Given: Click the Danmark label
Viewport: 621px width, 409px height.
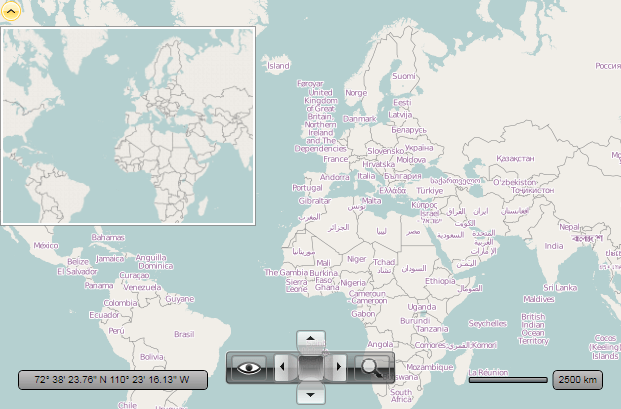Looking at the screenshot, I should [360, 118].
